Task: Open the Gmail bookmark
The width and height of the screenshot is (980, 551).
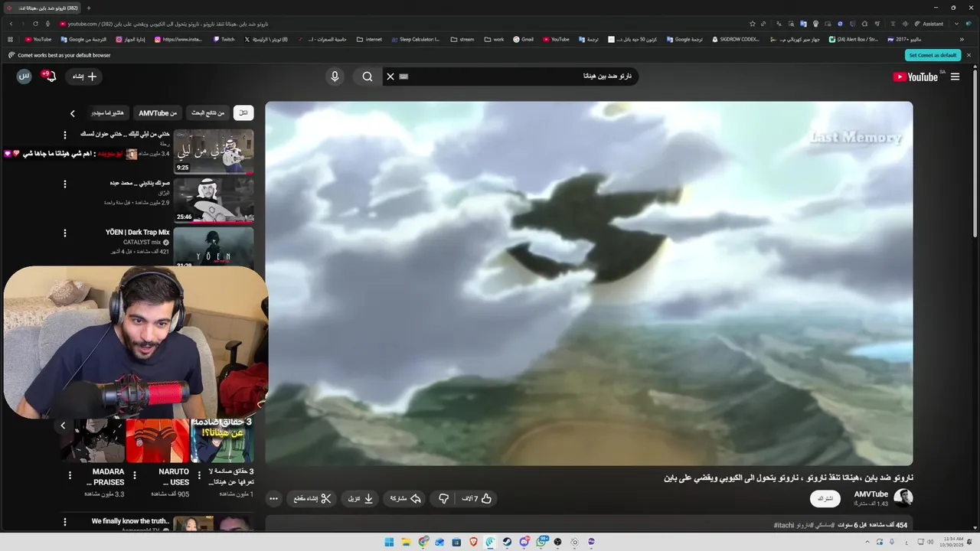Action: click(524, 39)
